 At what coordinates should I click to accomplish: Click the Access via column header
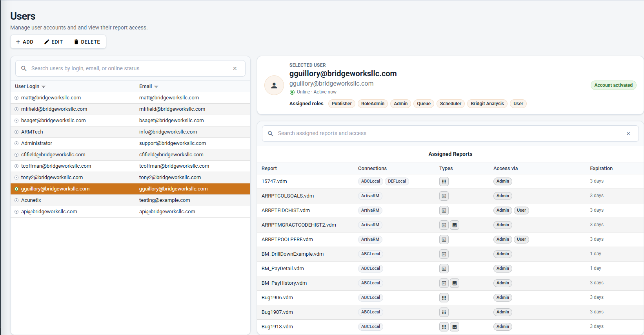click(x=506, y=168)
